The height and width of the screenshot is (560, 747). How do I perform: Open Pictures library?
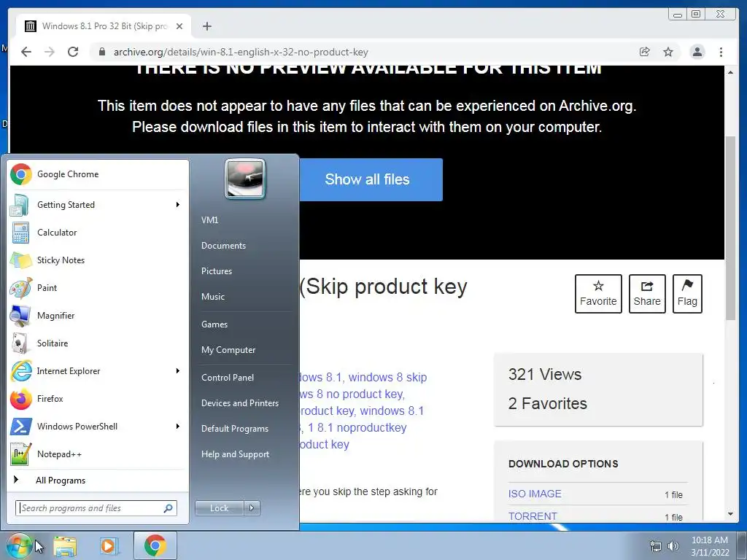[217, 271]
